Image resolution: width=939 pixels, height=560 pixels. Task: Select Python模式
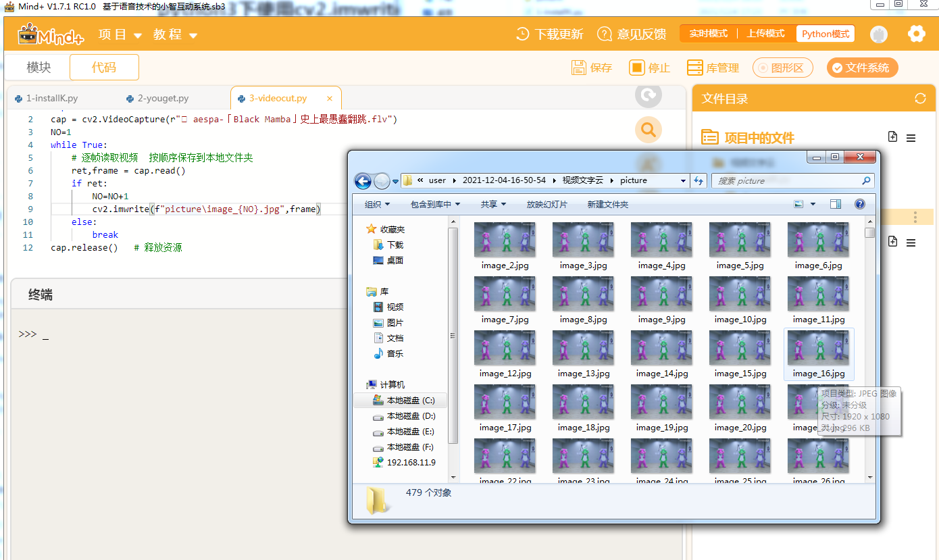tap(826, 34)
